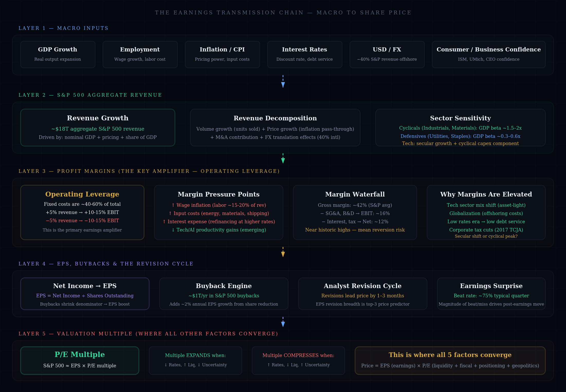Viewport: 566px width, 392px height.
Task: Open the Interest Rates box
Action: pos(305,54)
